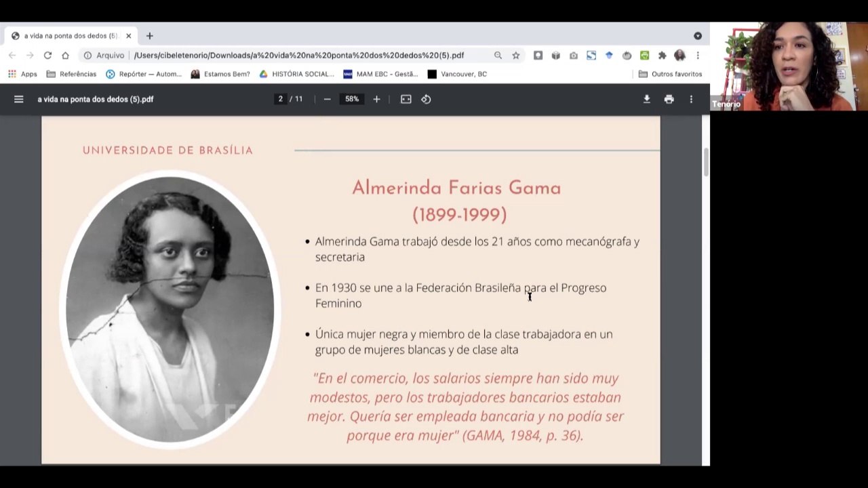
Task: Expand the tab search dropdown arrow
Action: pos(697,36)
